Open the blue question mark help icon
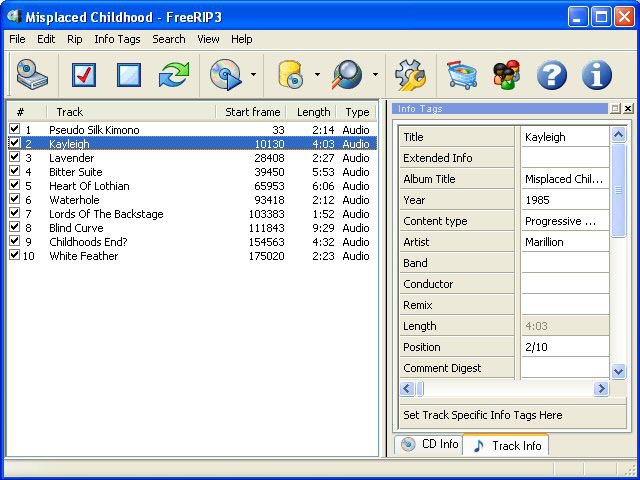 [552, 75]
